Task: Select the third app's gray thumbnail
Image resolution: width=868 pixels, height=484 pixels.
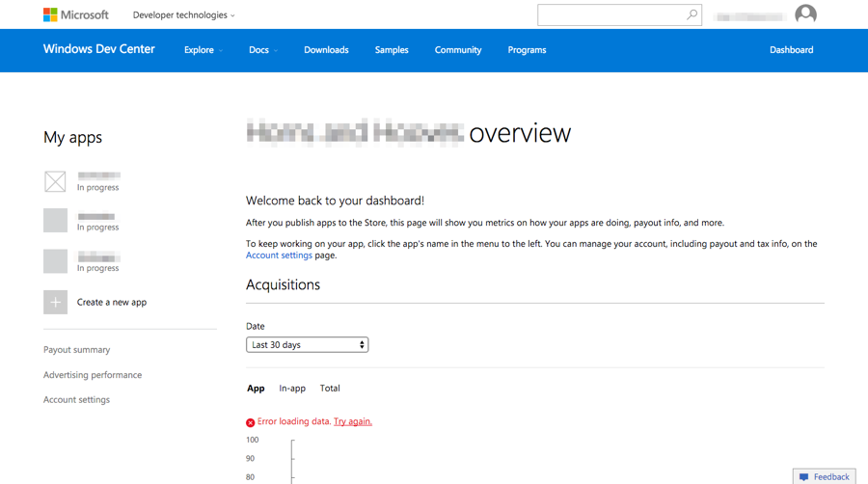Action: [55, 261]
